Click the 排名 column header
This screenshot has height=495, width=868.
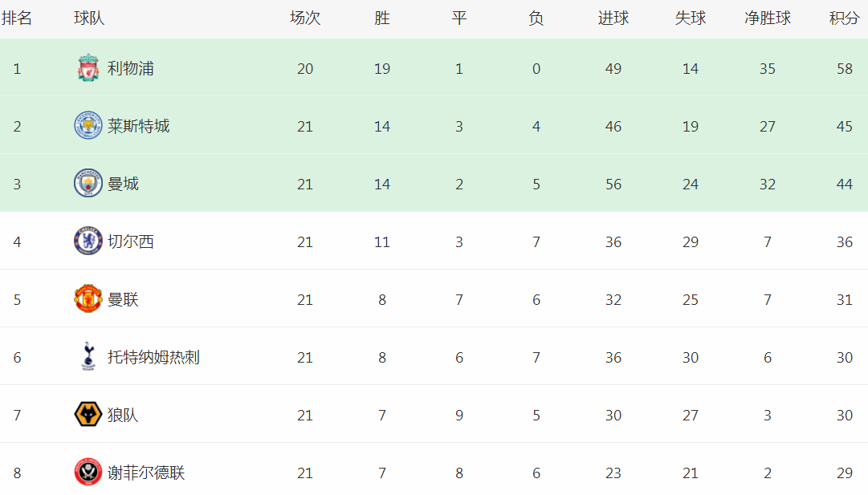tap(17, 18)
